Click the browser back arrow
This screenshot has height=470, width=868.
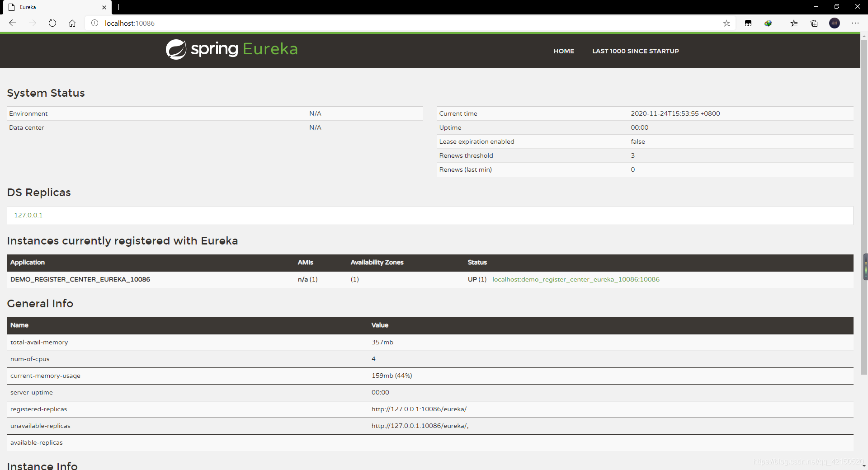(13, 23)
